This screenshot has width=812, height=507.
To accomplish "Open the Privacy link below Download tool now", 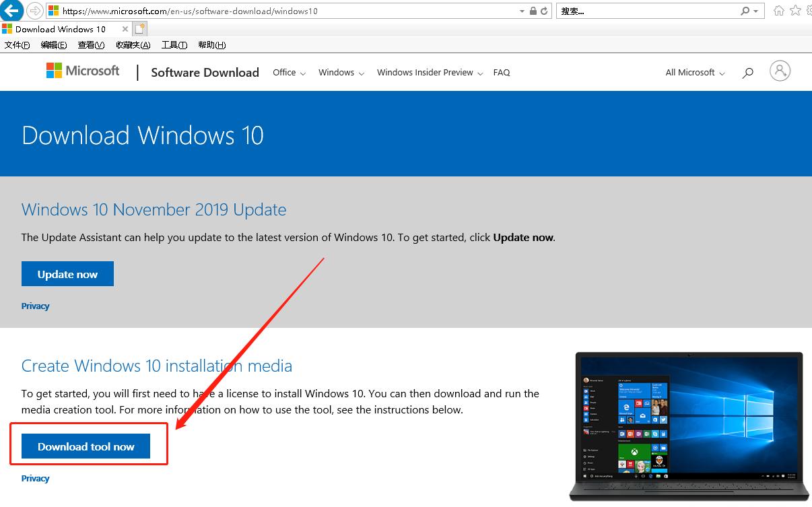I will click(x=35, y=478).
